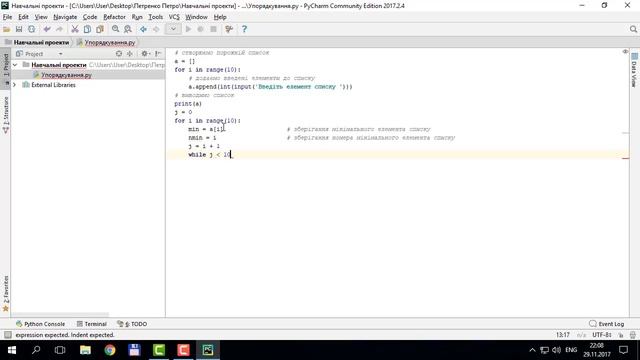The image size is (640, 360).
Task: Click the 13:17 cursor position indicator
Action: (x=563, y=335)
